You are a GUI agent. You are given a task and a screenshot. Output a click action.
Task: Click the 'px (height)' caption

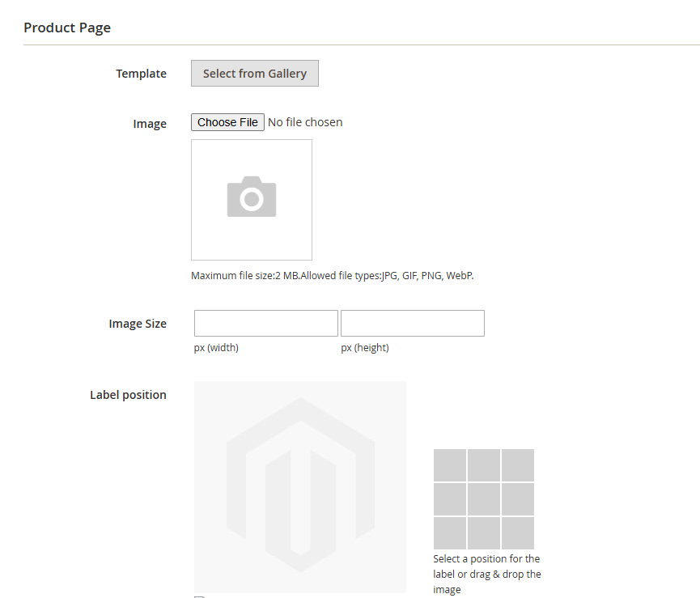tap(365, 348)
